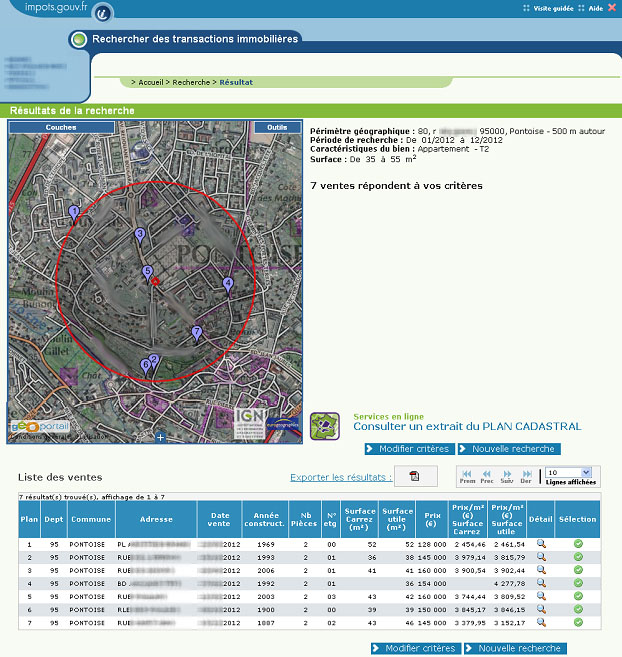Click map marker number 6
The image size is (622, 657).
[x=145, y=366]
